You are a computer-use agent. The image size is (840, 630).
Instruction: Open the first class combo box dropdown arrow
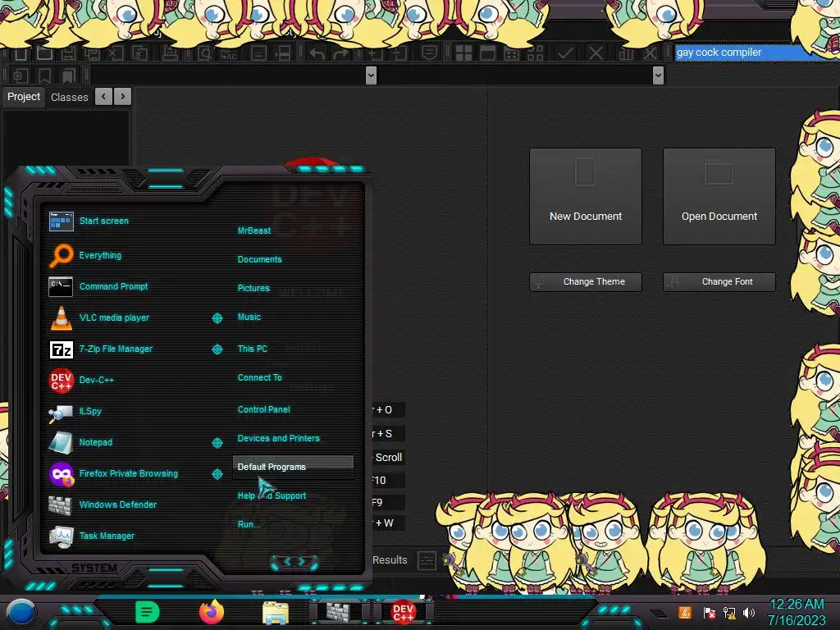tap(371, 75)
